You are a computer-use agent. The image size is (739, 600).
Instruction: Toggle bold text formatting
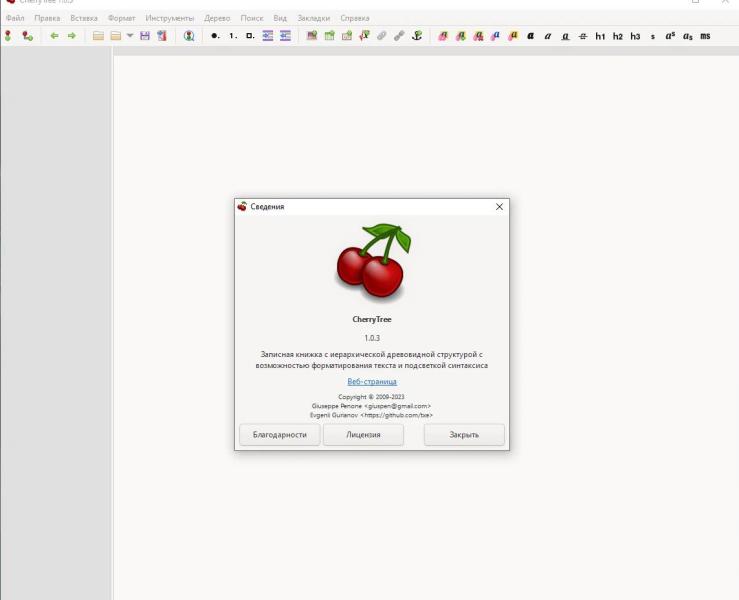530,36
